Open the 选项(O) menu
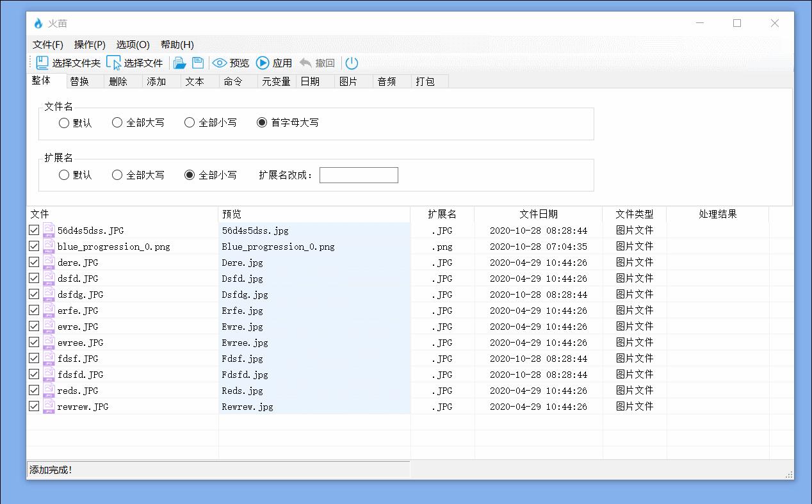 tap(131, 45)
